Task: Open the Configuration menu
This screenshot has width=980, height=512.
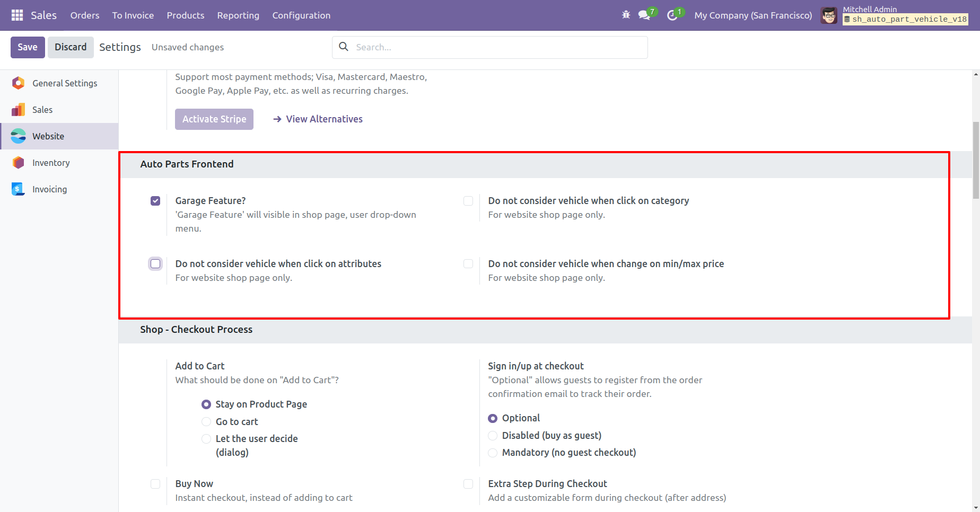Action: [301, 15]
